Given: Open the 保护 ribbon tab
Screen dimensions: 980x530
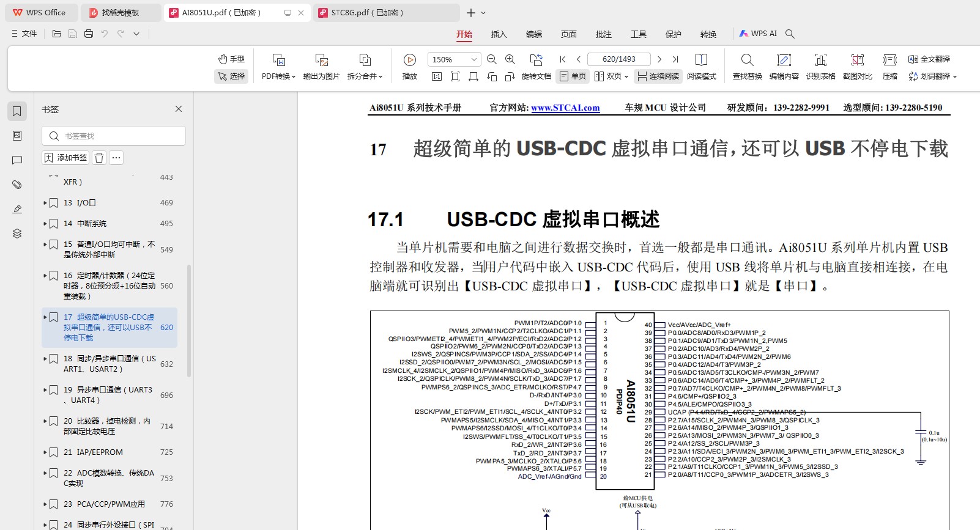Looking at the screenshot, I should click(674, 34).
